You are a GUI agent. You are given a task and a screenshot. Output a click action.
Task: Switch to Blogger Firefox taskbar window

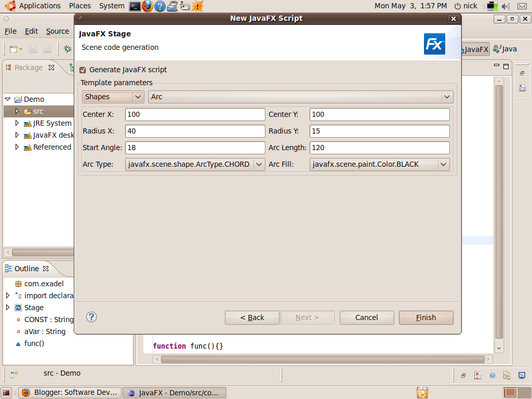point(70,393)
